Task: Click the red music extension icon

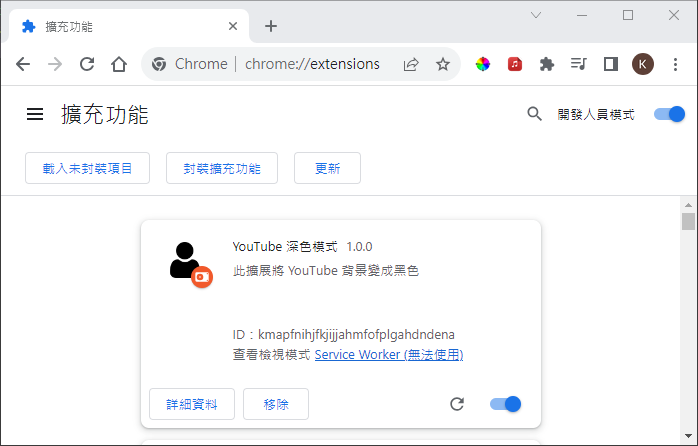Action: tap(515, 64)
